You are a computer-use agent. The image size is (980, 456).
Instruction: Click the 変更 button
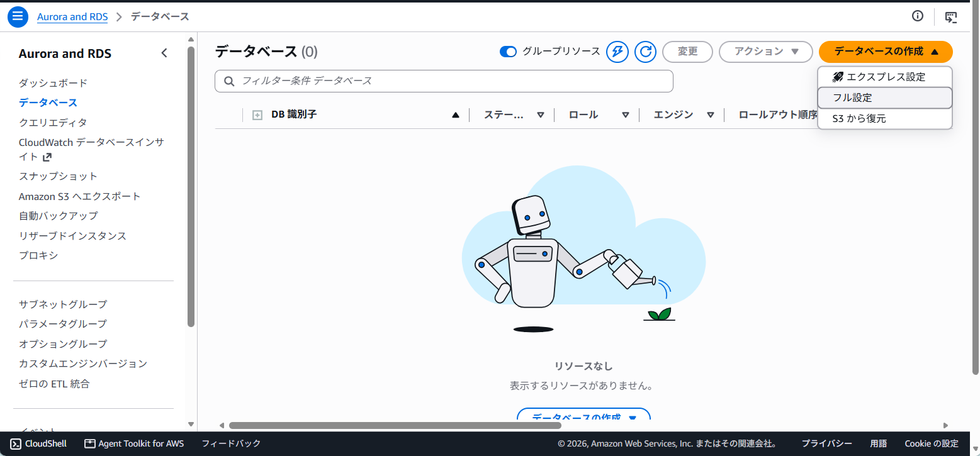687,52
